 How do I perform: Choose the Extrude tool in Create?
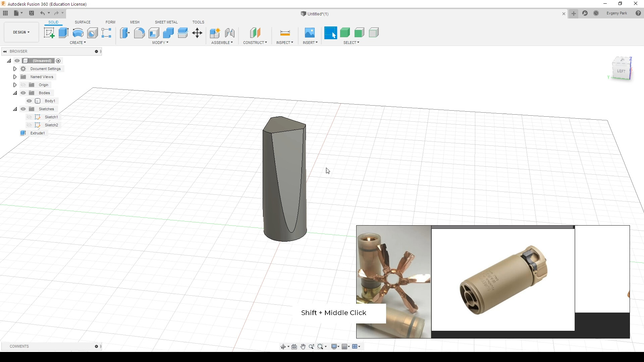tap(63, 33)
